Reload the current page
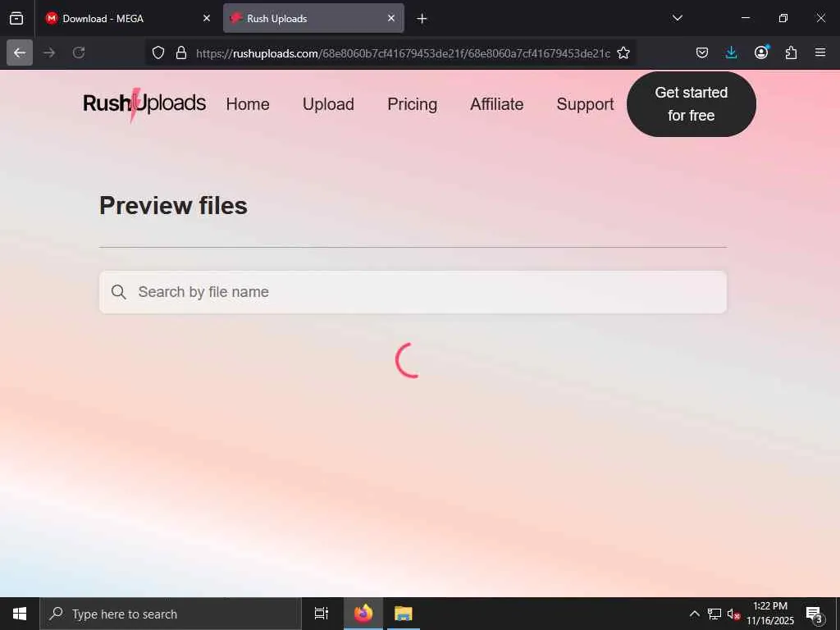The width and height of the screenshot is (840, 630). pos(79,52)
